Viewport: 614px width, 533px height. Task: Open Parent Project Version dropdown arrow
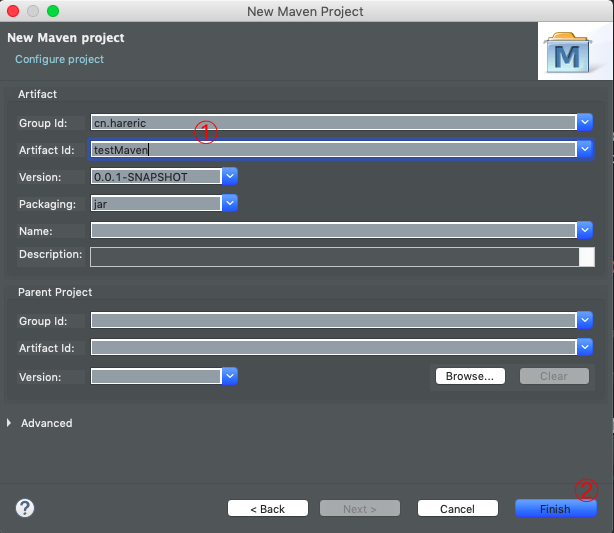coord(230,376)
